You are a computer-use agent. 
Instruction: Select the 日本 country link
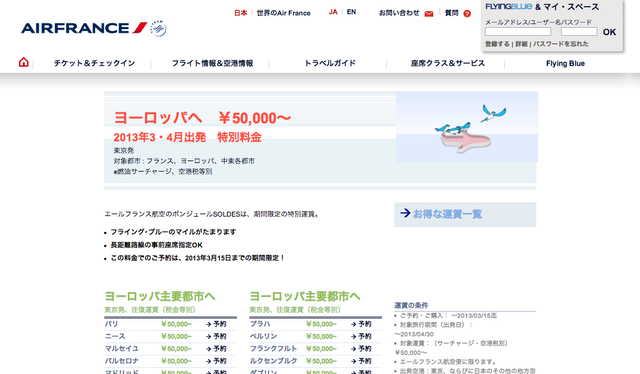point(240,13)
